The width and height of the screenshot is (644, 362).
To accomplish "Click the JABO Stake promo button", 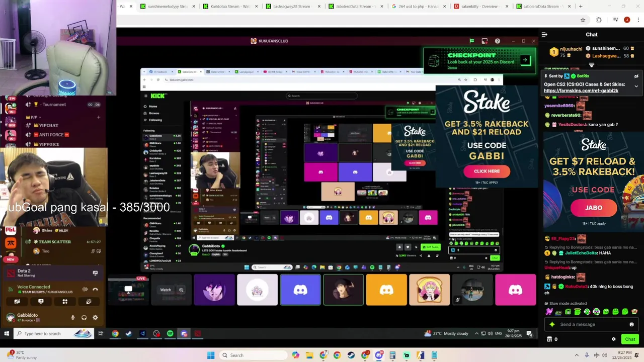I will (x=594, y=208).
